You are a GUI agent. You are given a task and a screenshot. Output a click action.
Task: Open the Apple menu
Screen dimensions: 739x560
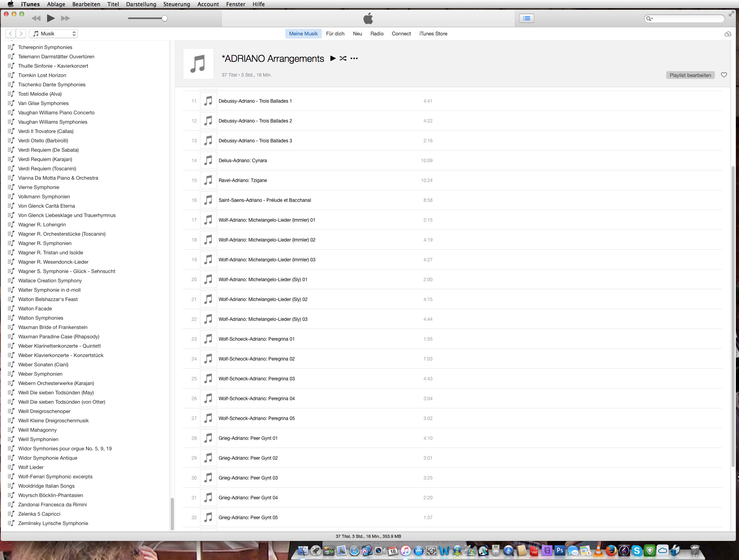point(11,4)
